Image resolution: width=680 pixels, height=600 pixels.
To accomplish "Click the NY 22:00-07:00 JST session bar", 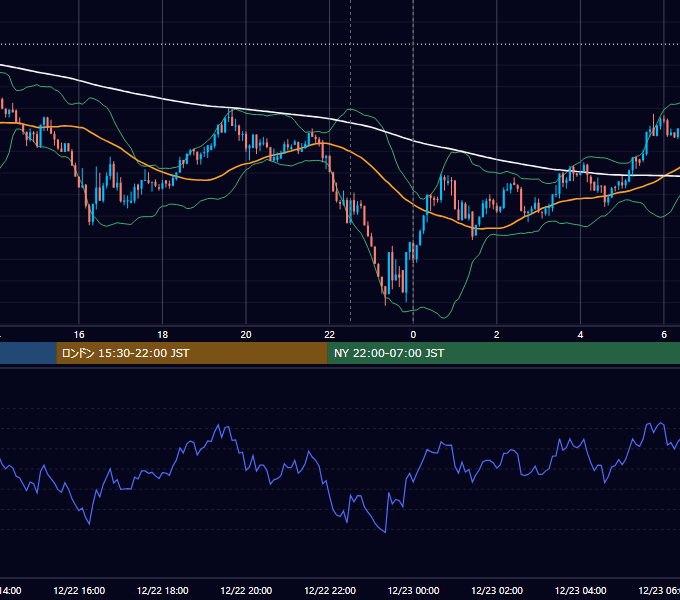I will (x=503, y=353).
